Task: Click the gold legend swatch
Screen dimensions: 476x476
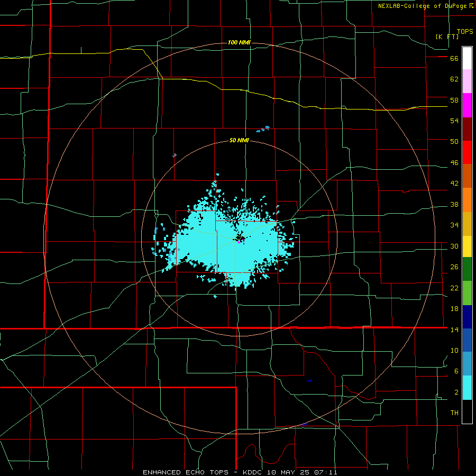Action: tap(467, 224)
